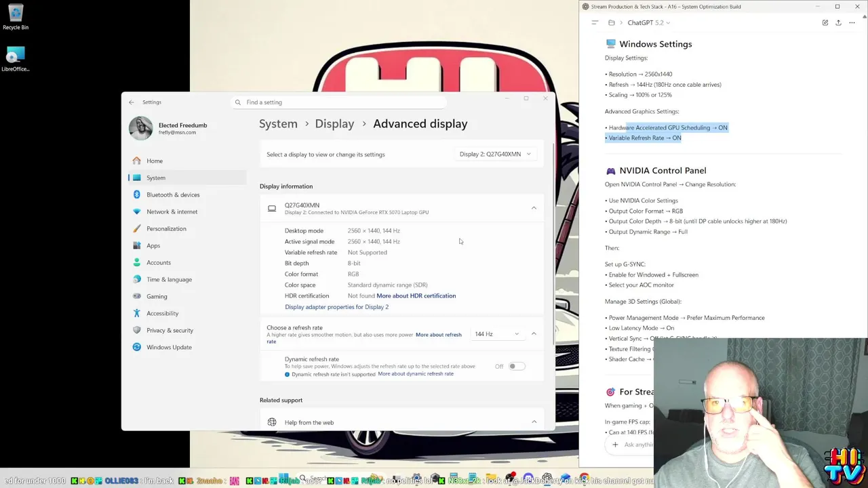This screenshot has width=868, height=488.
Task: Click the search magnifier icon in Settings
Action: point(238,102)
